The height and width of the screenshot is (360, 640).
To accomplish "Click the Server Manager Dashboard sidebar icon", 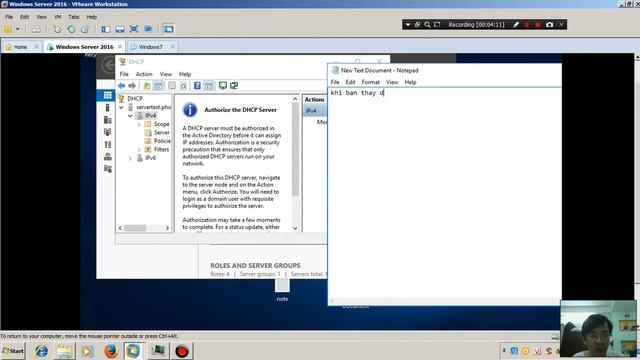I will [107, 95].
